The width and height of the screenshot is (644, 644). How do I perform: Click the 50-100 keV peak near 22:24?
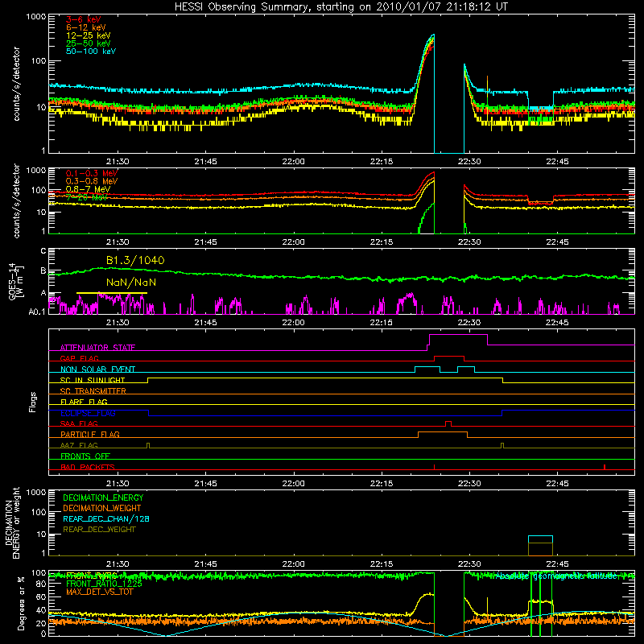coord(433,35)
